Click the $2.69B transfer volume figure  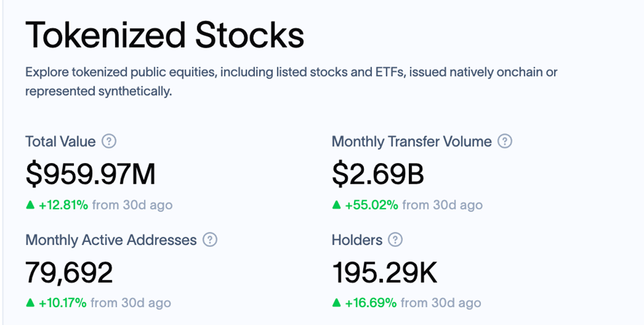[x=378, y=174]
